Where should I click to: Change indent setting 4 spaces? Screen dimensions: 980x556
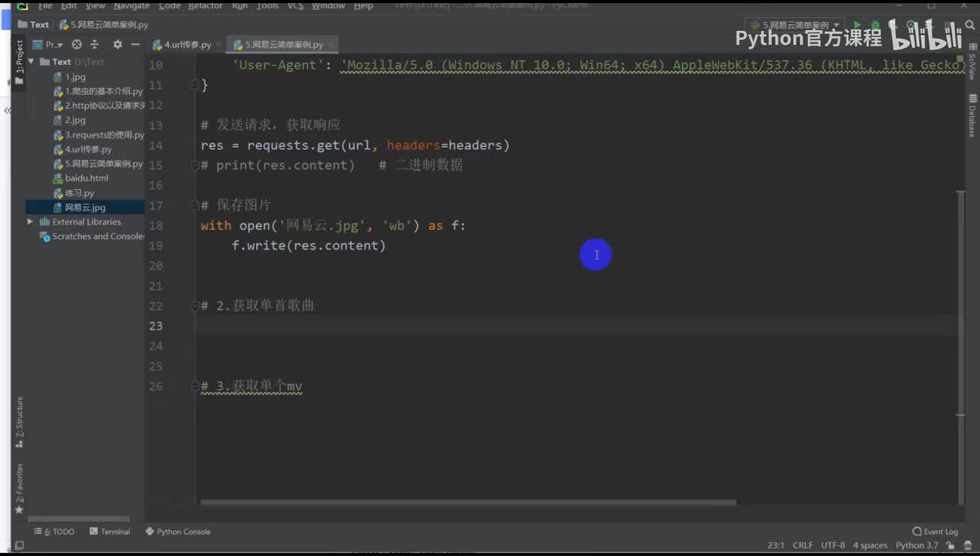pos(870,545)
